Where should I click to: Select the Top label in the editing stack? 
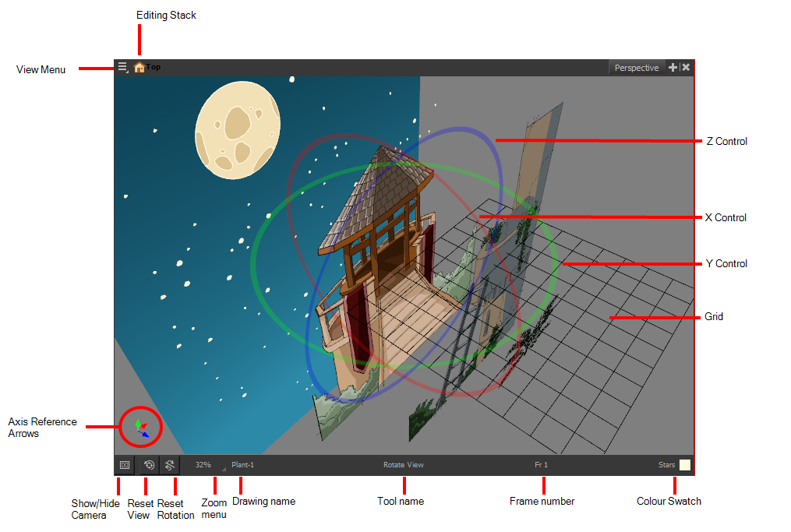pyautogui.click(x=154, y=68)
